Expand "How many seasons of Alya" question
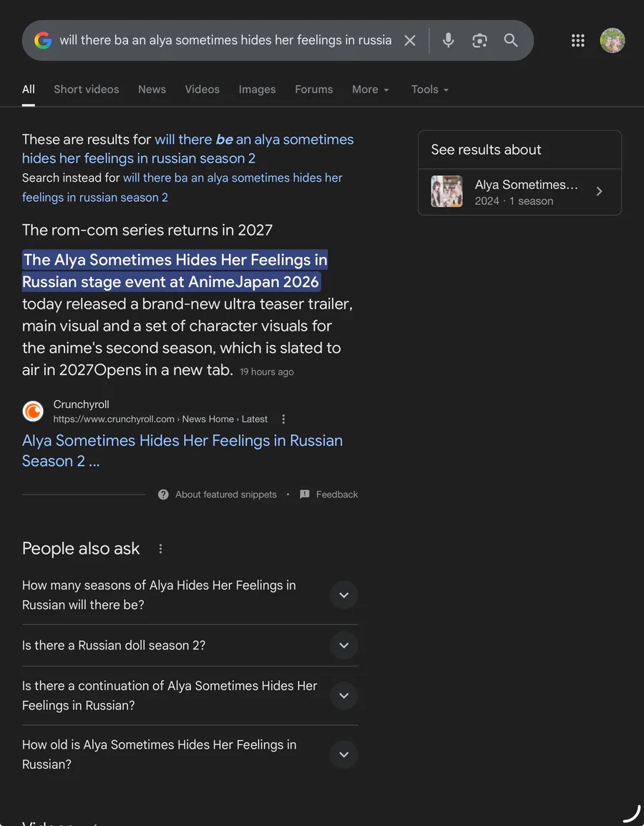This screenshot has width=644, height=826. click(343, 595)
